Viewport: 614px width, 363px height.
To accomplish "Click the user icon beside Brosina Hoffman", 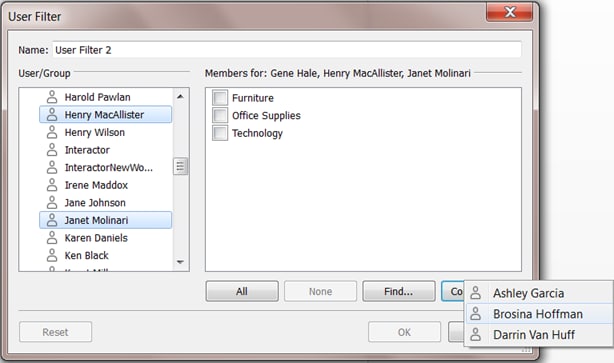I will (475, 313).
